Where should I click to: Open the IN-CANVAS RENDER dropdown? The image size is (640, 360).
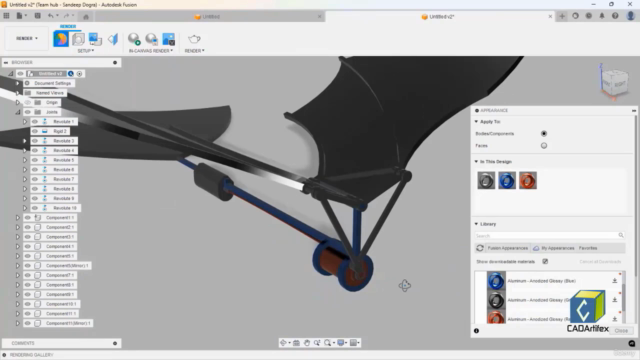(151, 51)
